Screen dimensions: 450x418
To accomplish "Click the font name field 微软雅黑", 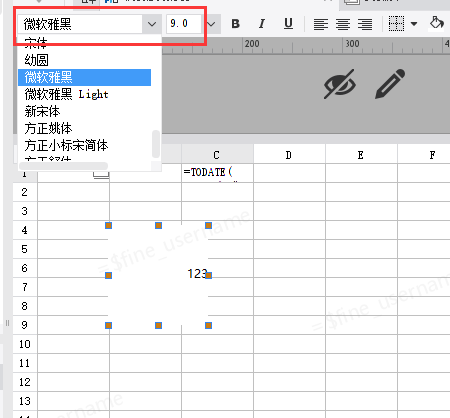I will 80,24.
